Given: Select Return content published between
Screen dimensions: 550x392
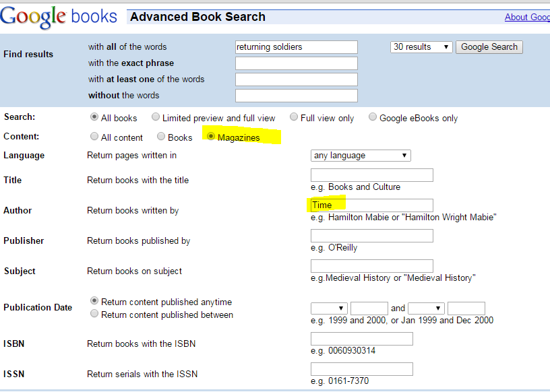Looking at the screenshot, I should coord(94,313).
